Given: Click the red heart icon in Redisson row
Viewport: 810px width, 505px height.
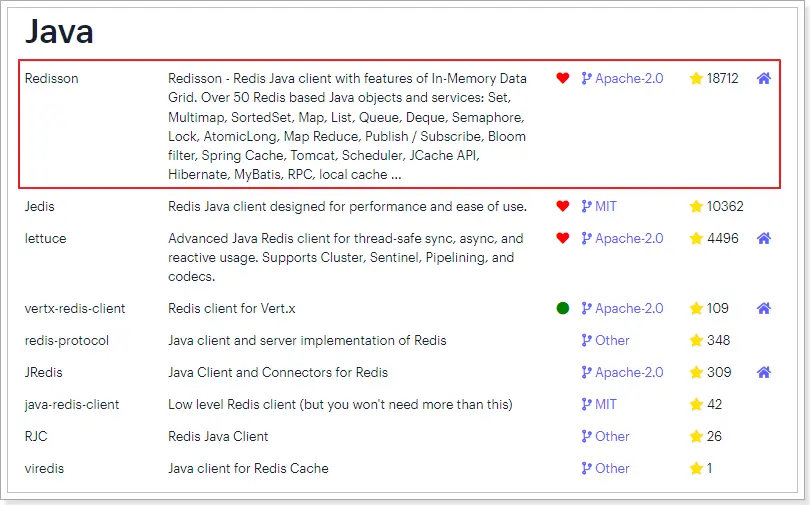Looking at the screenshot, I should tap(563, 78).
